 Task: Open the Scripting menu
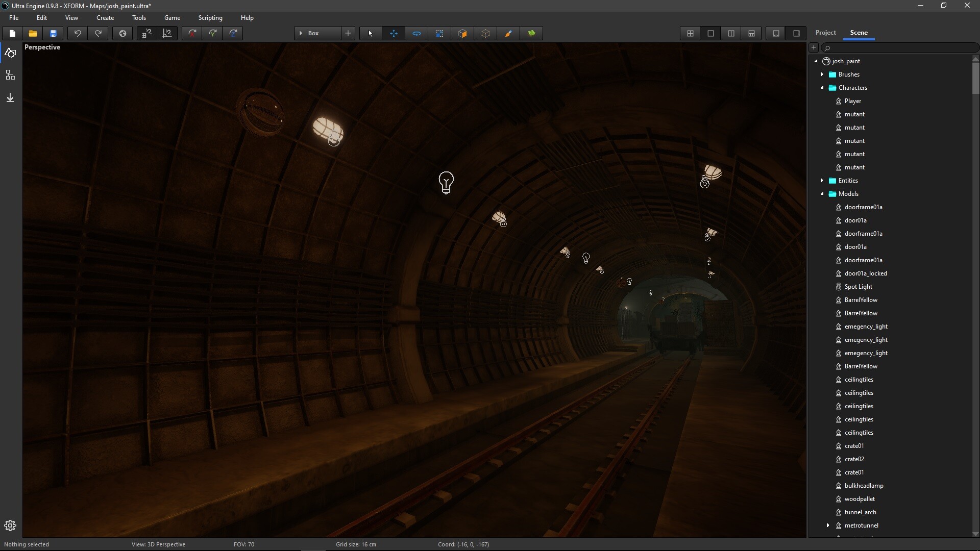click(x=210, y=17)
